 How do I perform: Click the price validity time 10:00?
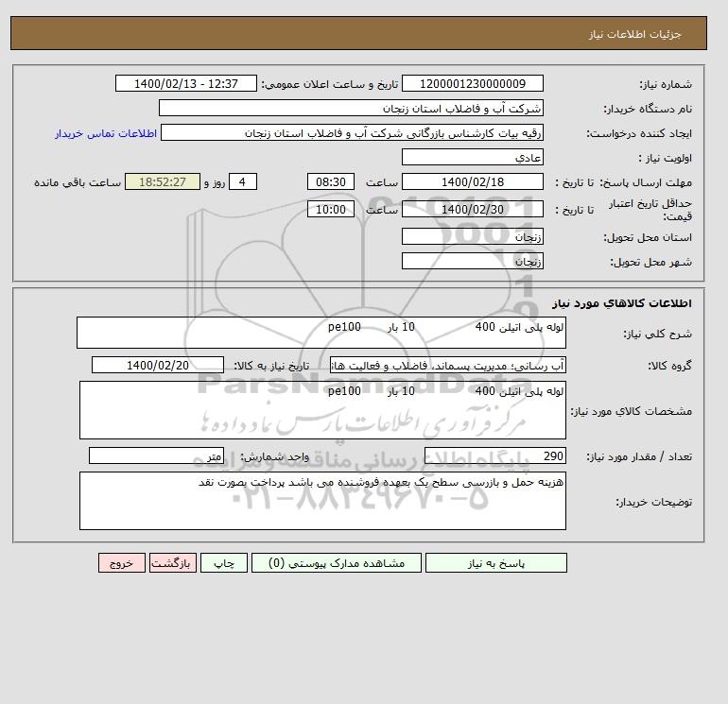331,209
